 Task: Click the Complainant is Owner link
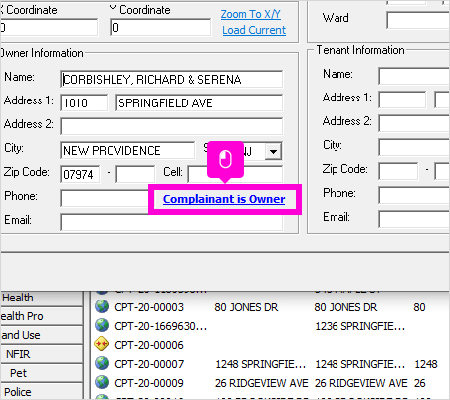click(224, 199)
